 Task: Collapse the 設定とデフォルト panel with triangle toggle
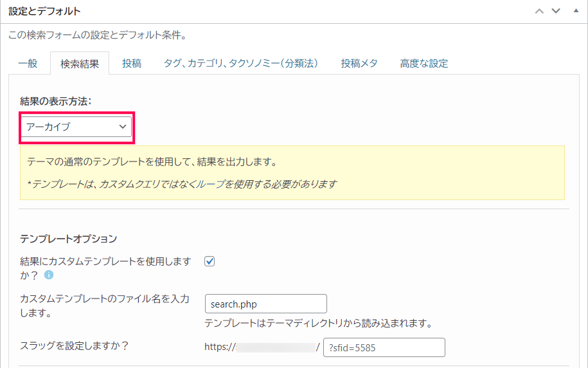click(x=576, y=11)
